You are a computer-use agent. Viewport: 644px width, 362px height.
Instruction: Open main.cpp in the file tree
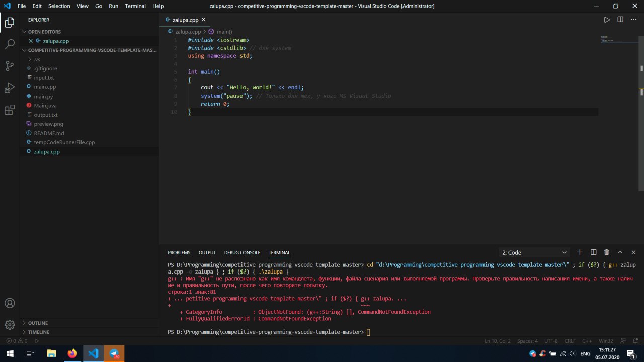[90, 87]
